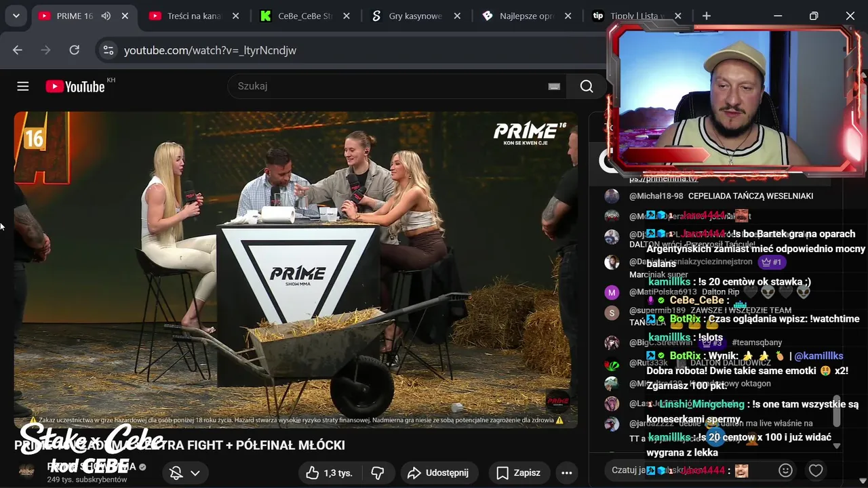The width and height of the screenshot is (868, 488).
Task: Send a heart reaction in chat
Action: click(x=816, y=470)
